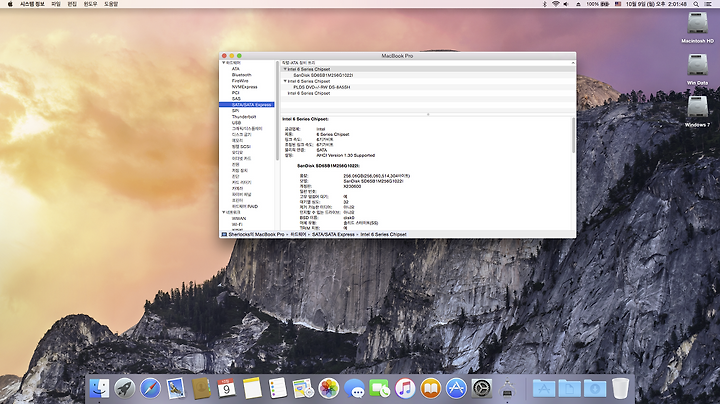Click volume speaker icon in menu bar
The height and width of the screenshot is (404, 720).
pos(566,4)
